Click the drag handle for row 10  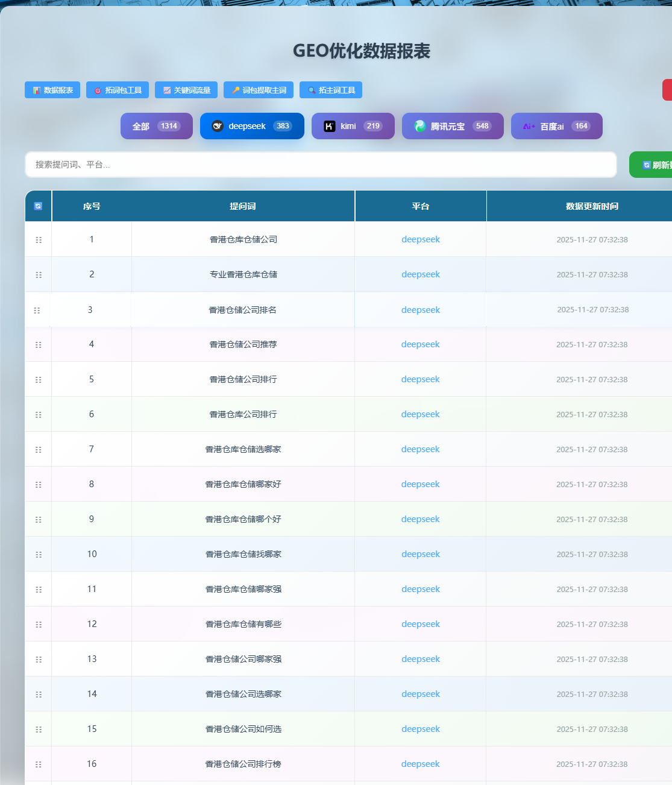click(x=39, y=555)
